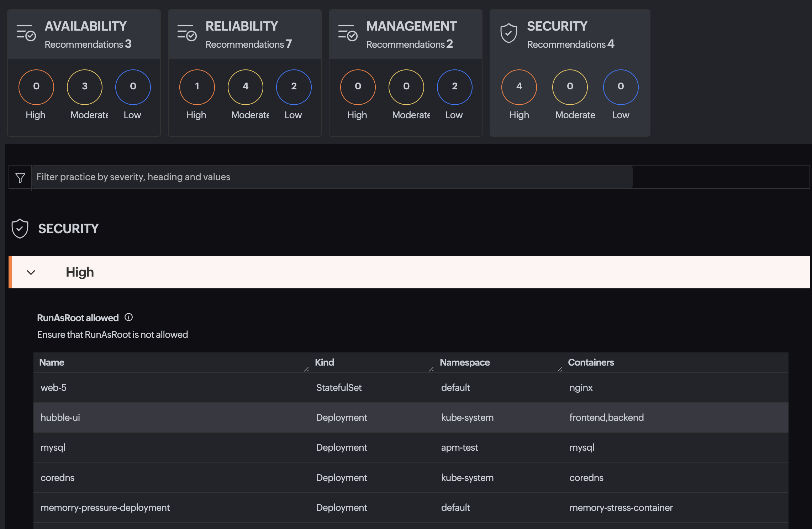Viewport: 812px width, 529px height.
Task: Open the MANAGEMENT recommendations card
Action: click(x=406, y=73)
